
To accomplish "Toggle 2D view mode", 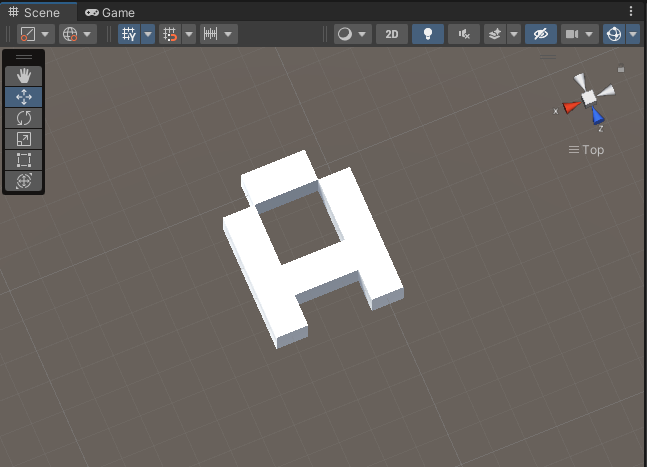I will (x=392, y=34).
